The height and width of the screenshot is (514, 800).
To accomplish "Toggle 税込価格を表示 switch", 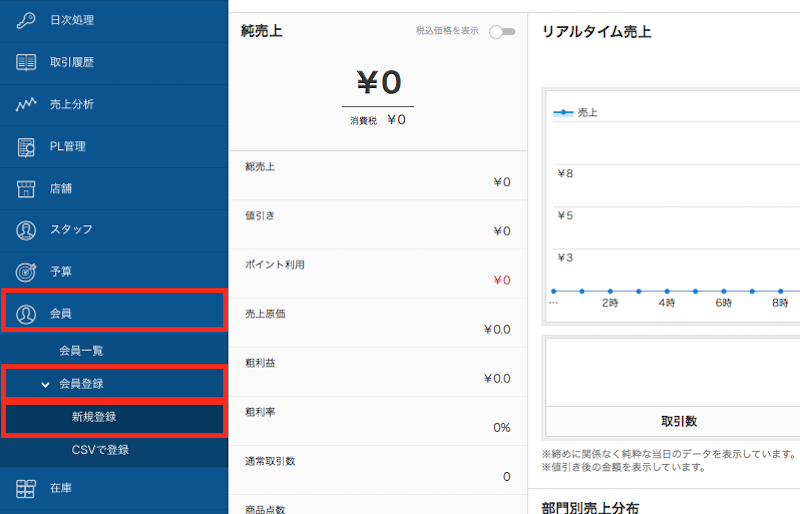I will pos(502,32).
